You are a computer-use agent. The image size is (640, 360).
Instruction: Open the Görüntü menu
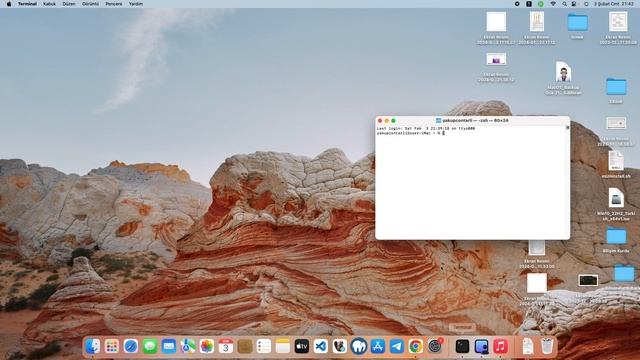click(90, 4)
